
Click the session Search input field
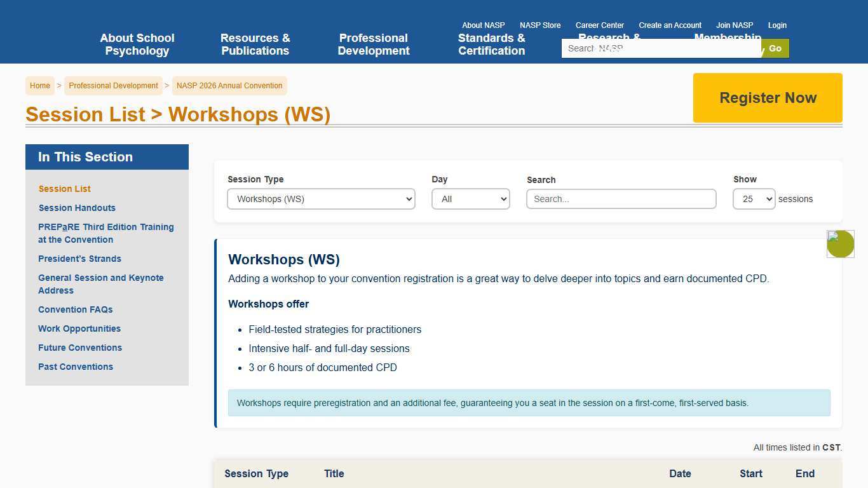point(620,199)
